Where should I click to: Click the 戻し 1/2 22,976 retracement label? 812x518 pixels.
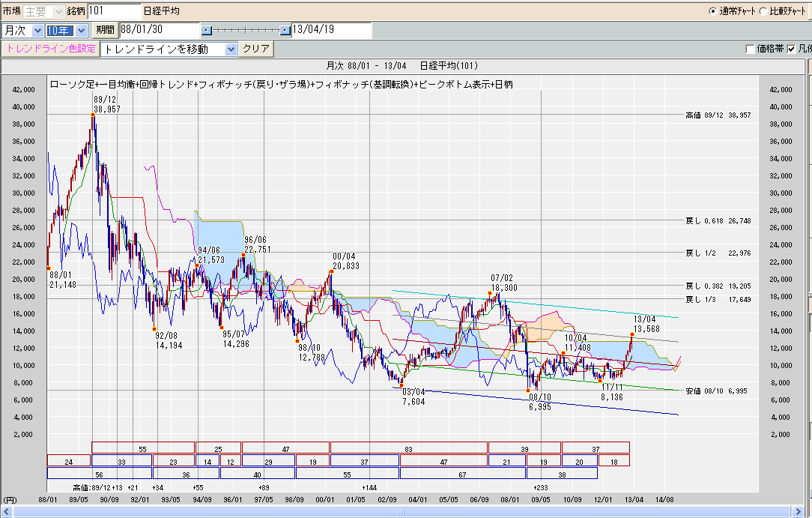click(718, 253)
